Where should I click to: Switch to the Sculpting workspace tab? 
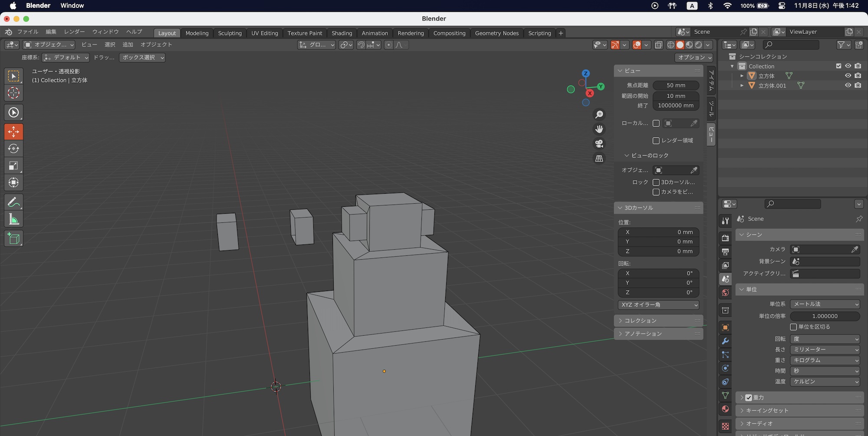(230, 33)
